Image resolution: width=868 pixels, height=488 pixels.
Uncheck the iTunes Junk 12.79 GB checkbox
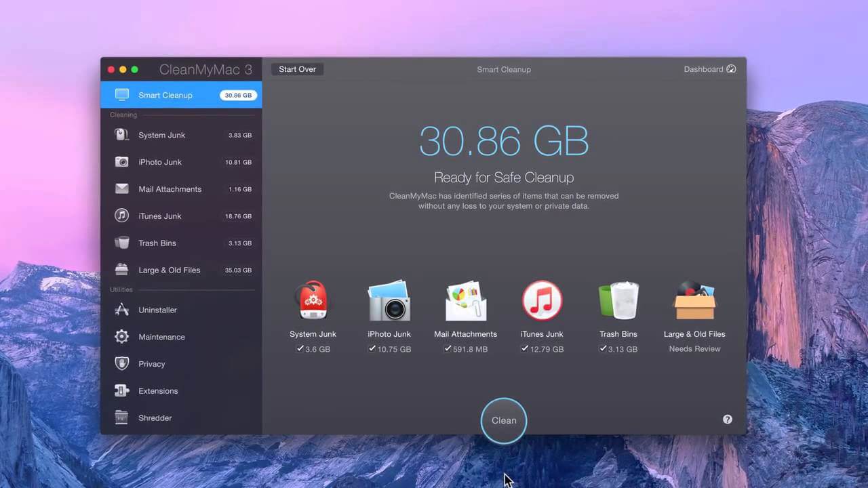click(524, 348)
